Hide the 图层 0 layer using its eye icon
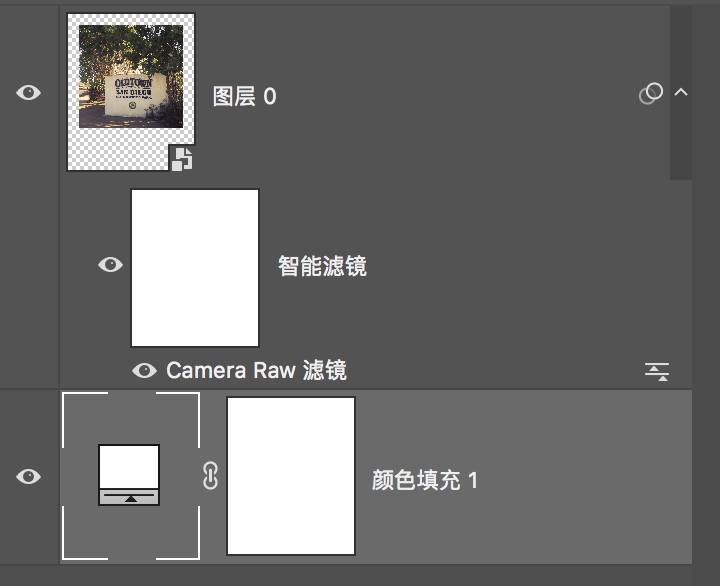Image resolution: width=720 pixels, height=586 pixels. (28, 93)
